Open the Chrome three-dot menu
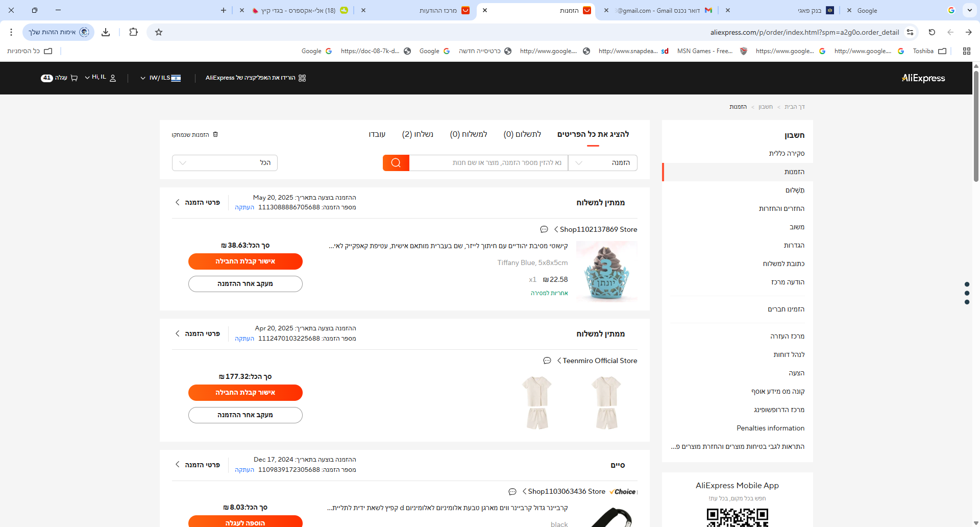This screenshot has width=980, height=527. 11,32
